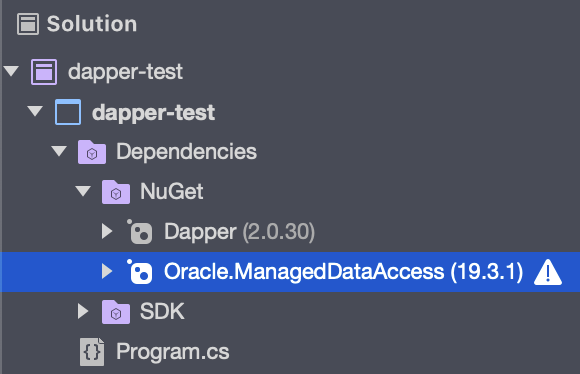
Task: Click the blue dapper-test project icon
Action: click(68, 112)
